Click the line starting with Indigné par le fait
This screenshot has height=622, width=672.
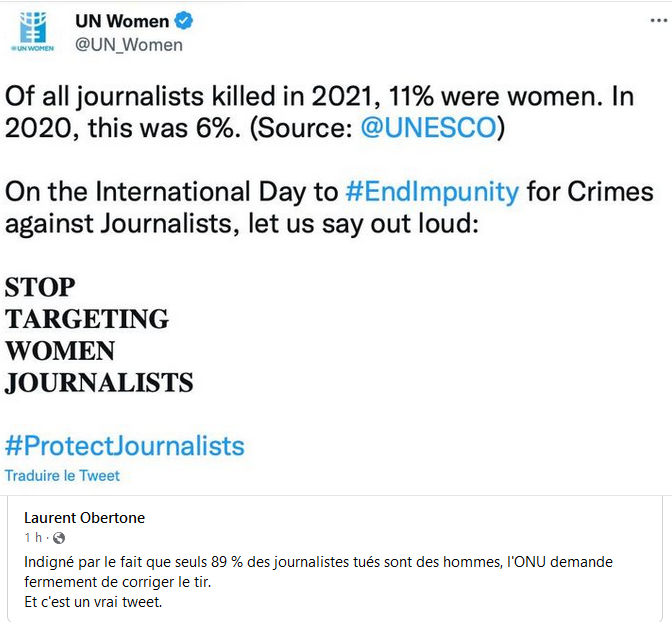pos(318,562)
